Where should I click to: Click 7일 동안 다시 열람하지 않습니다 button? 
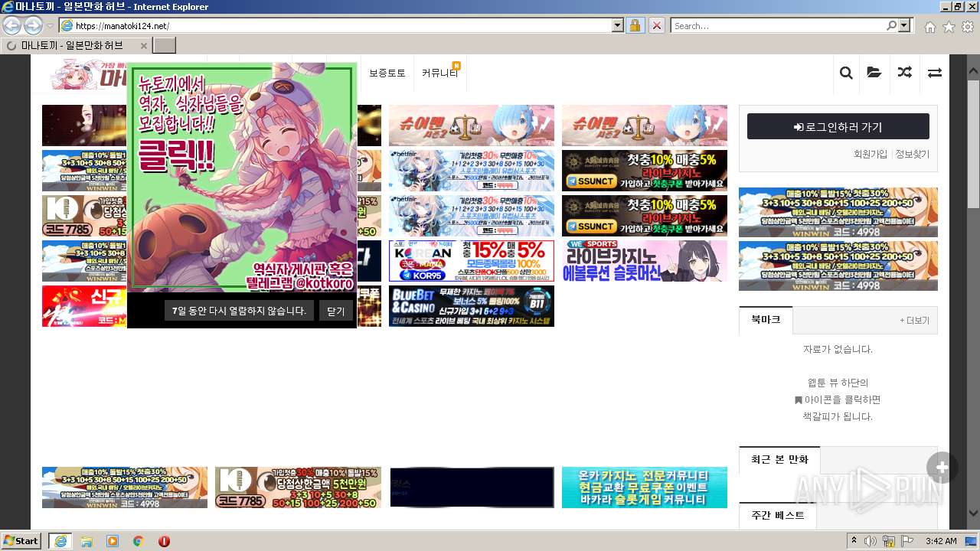tap(239, 310)
